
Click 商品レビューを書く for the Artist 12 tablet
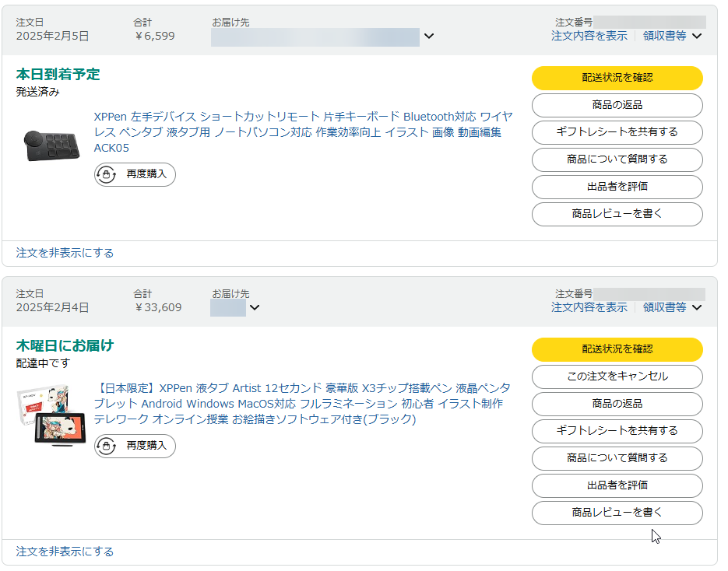[617, 513]
